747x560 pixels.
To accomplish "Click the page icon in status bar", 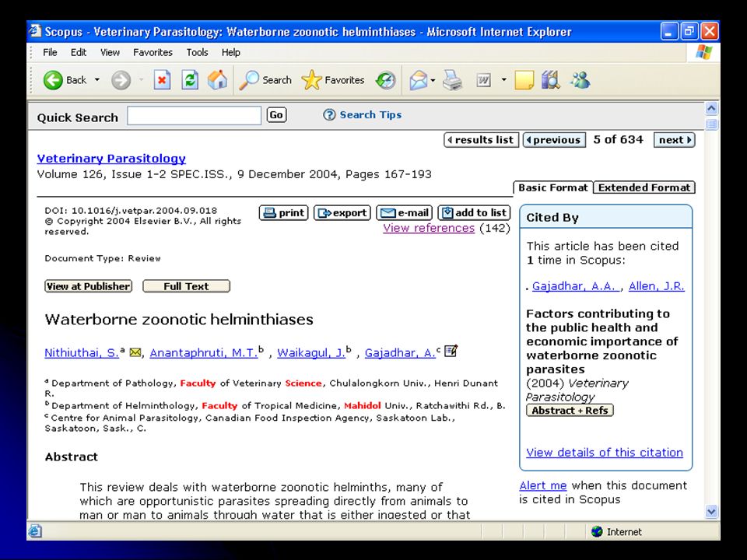I will point(35,531).
